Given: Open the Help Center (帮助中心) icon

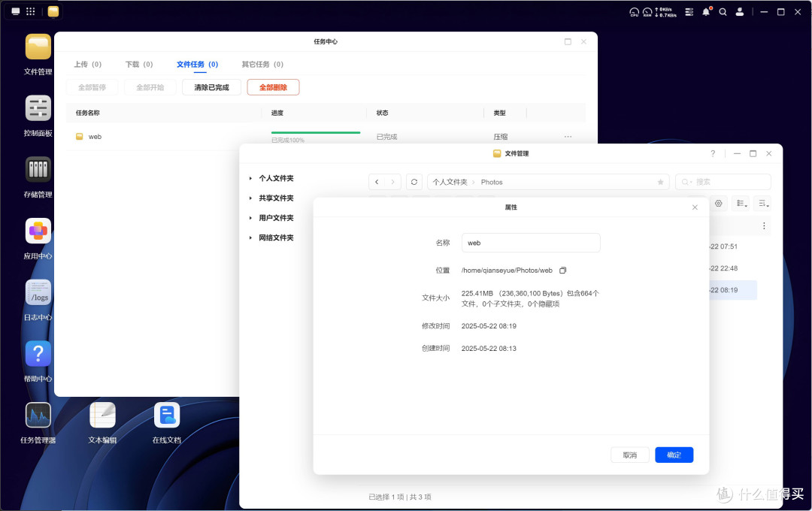Looking at the screenshot, I should 38,354.
